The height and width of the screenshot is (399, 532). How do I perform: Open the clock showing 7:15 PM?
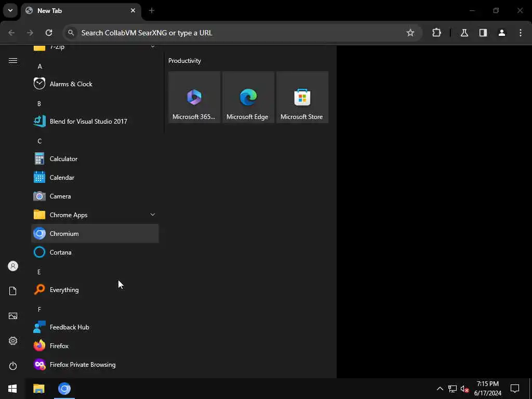[x=487, y=389]
